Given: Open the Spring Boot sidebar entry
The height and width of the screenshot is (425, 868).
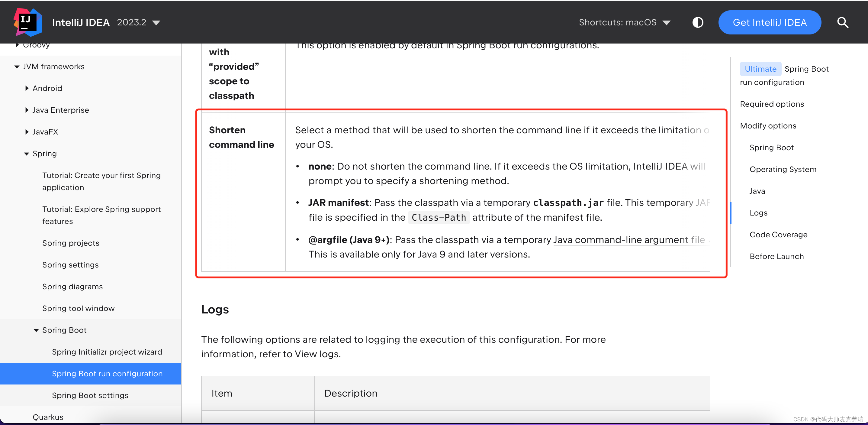Looking at the screenshot, I should tap(64, 330).
